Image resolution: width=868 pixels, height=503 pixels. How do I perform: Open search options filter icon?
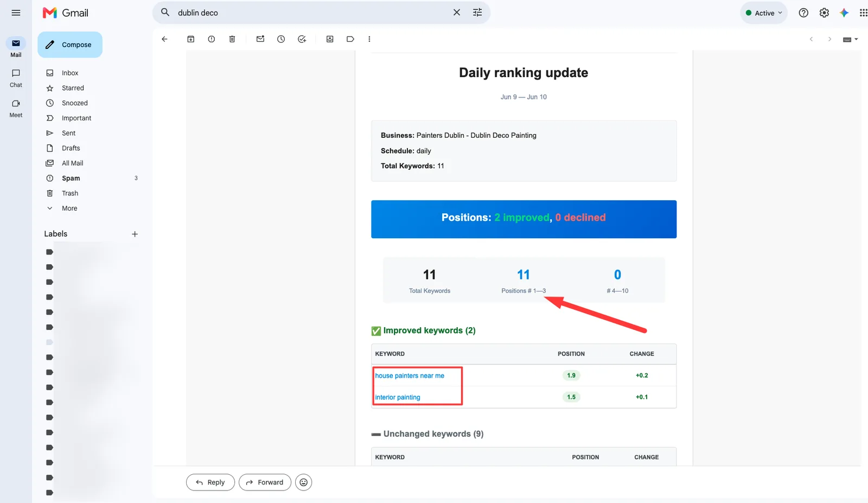(x=477, y=12)
